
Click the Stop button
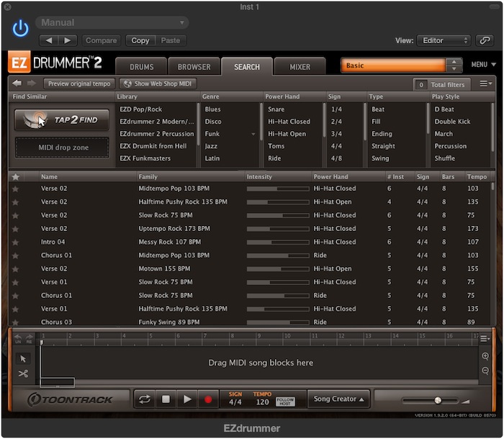(166, 399)
